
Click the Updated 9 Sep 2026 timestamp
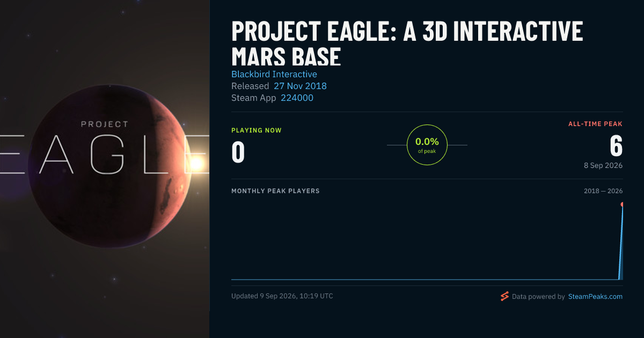282,296
